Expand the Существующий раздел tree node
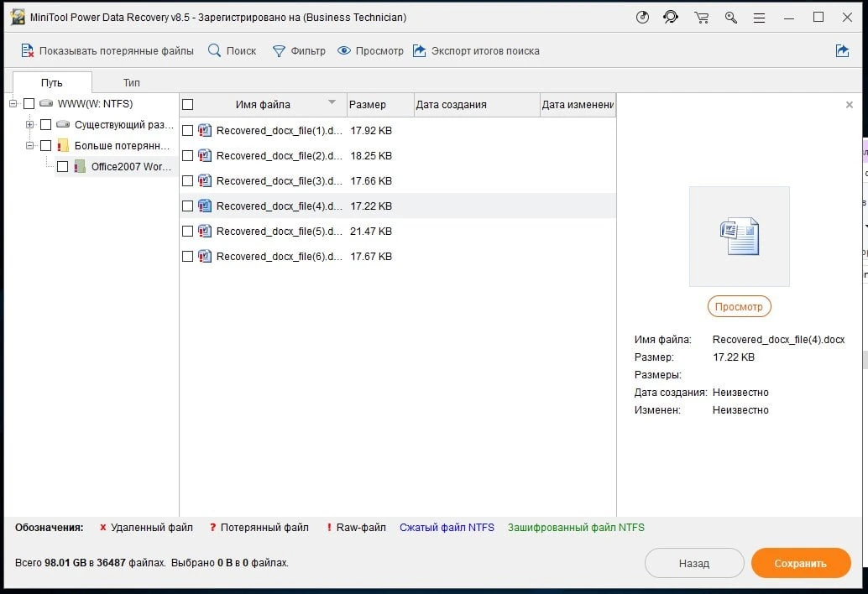 [x=30, y=124]
